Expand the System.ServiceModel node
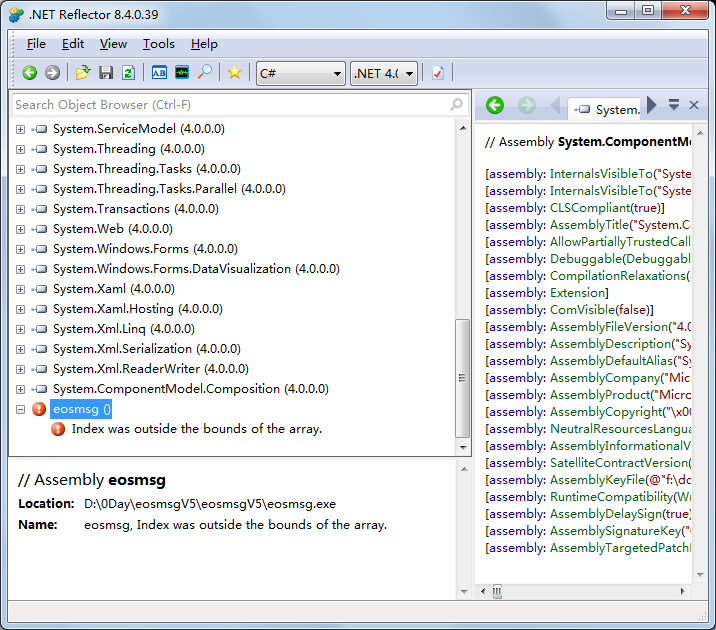 (x=20, y=129)
